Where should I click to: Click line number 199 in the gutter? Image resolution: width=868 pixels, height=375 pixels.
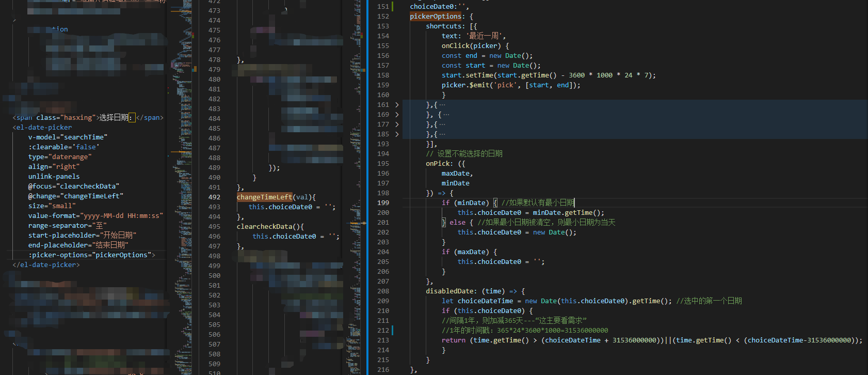[x=383, y=203]
